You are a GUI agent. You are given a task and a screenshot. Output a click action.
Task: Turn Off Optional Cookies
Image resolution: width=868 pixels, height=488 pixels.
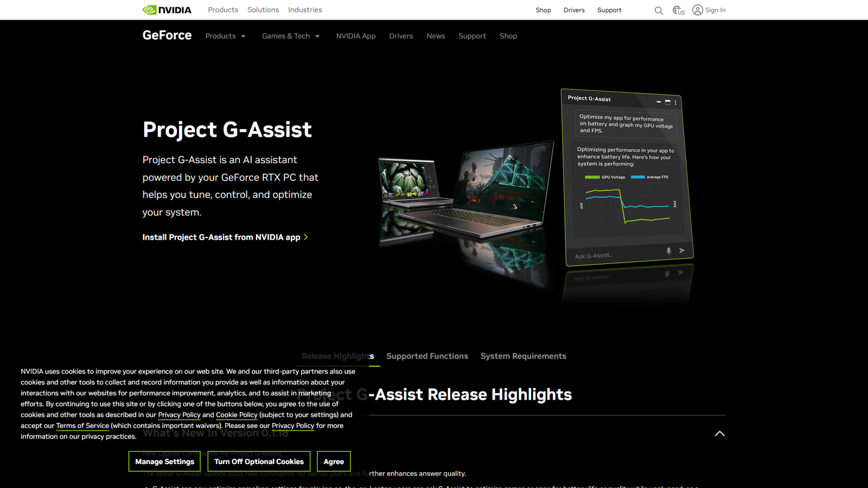pos(259,461)
